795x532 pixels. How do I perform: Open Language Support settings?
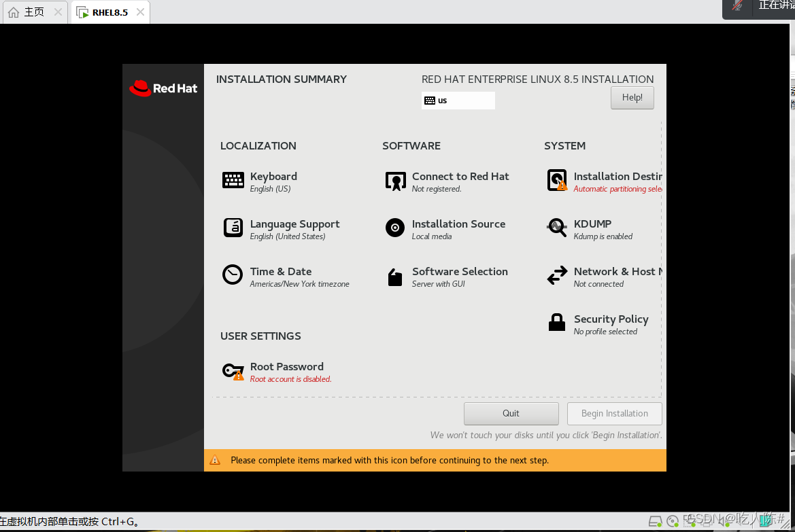click(294, 224)
